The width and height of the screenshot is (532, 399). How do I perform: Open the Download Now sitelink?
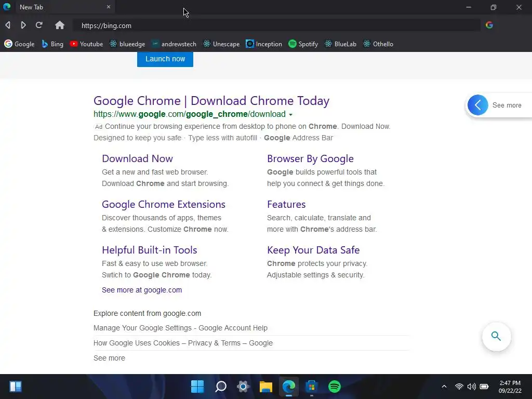pos(137,158)
